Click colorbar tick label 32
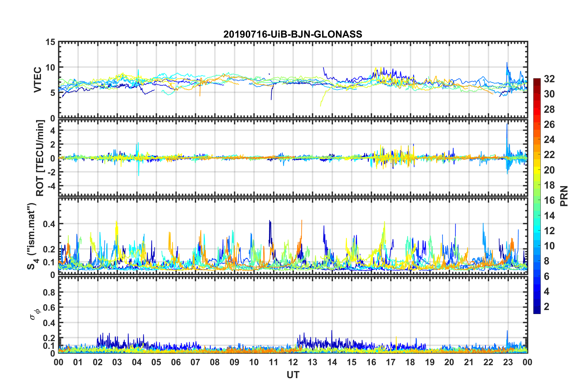Viewport: 586px width, 392px height. tap(549, 79)
